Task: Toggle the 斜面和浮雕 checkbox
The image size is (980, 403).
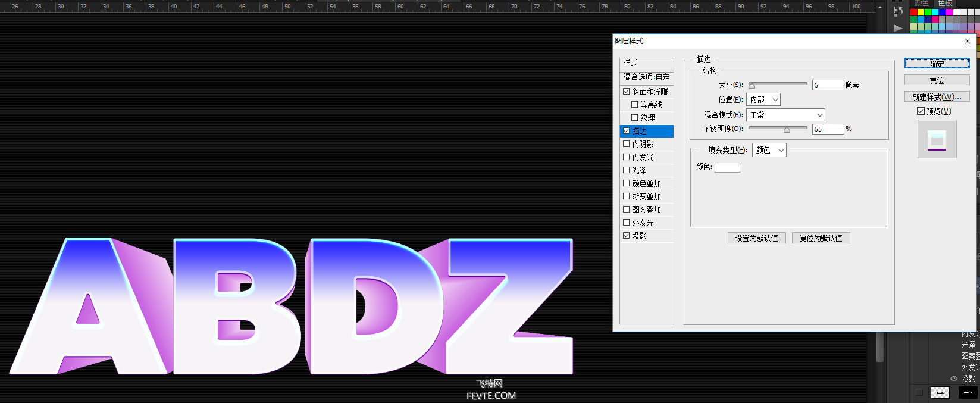Action: tap(627, 92)
